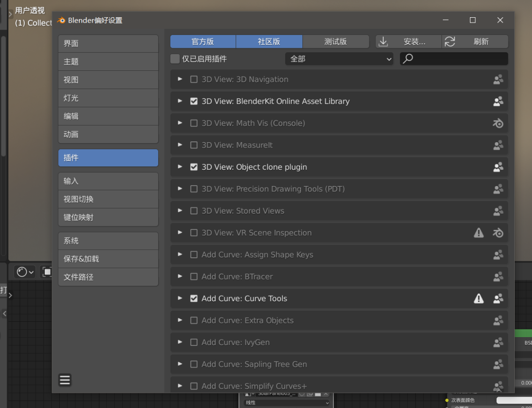Viewport: 532px width, 408px height.
Task: Click the 安装... install button
Action: click(408, 42)
